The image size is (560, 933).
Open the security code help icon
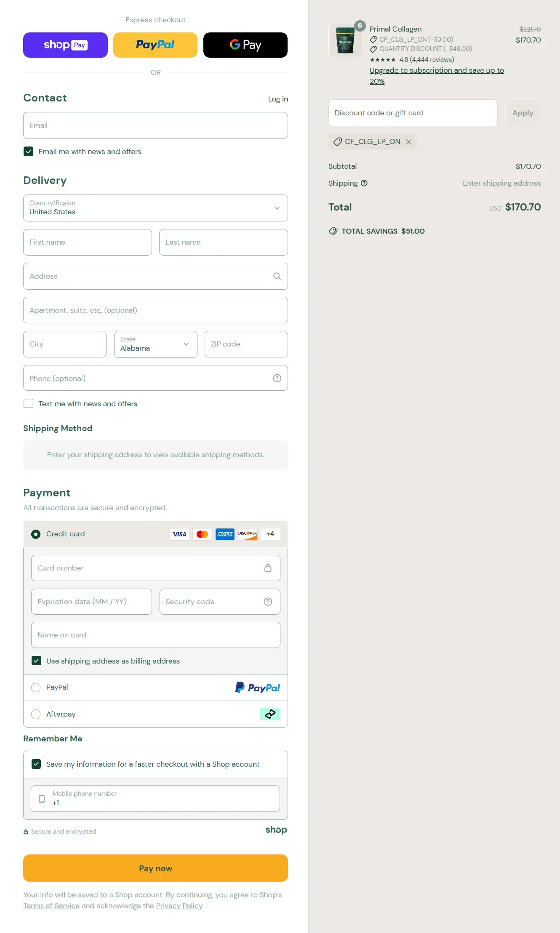(268, 602)
